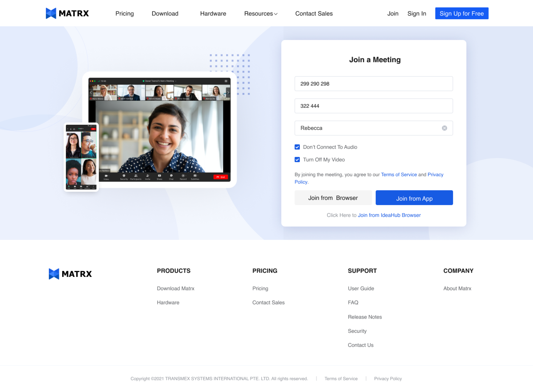Uncheck Turn Off My Video
Viewport: 533px width, 392px height.
pos(297,160)
